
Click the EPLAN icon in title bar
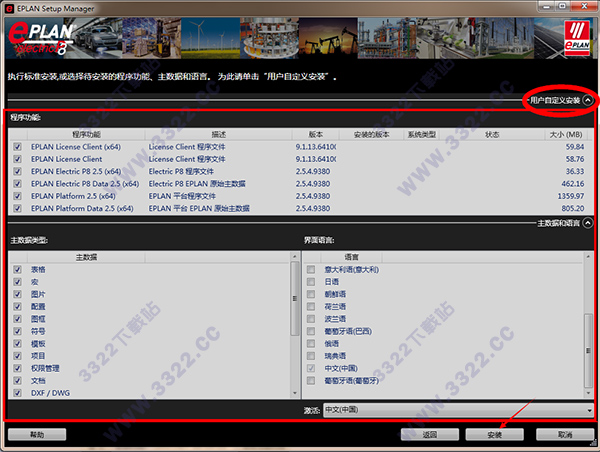coord(10,8)
